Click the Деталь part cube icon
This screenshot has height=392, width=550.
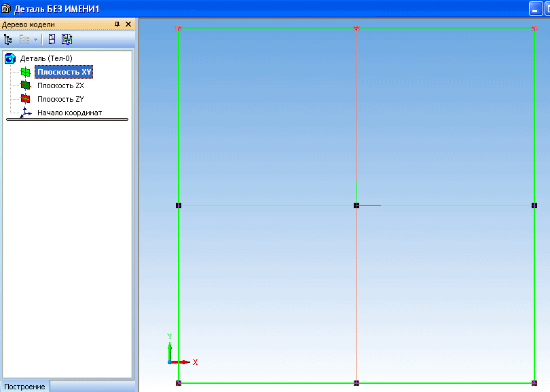[x=10, y=58]
